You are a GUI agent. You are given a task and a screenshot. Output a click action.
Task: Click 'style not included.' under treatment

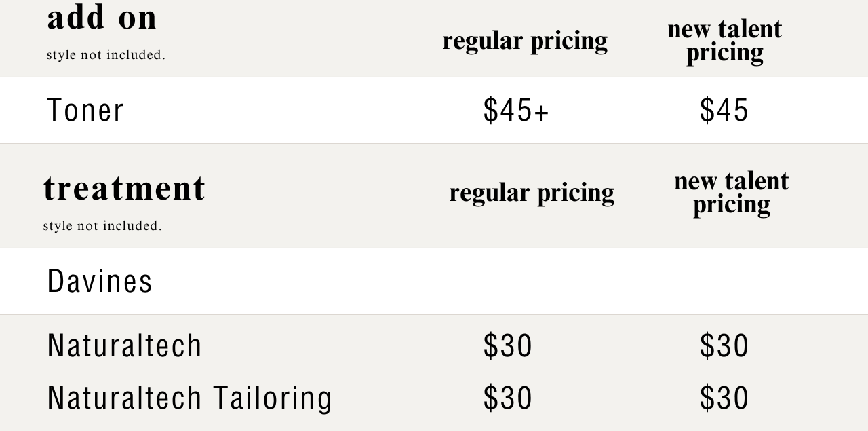(x=102, y=226)
